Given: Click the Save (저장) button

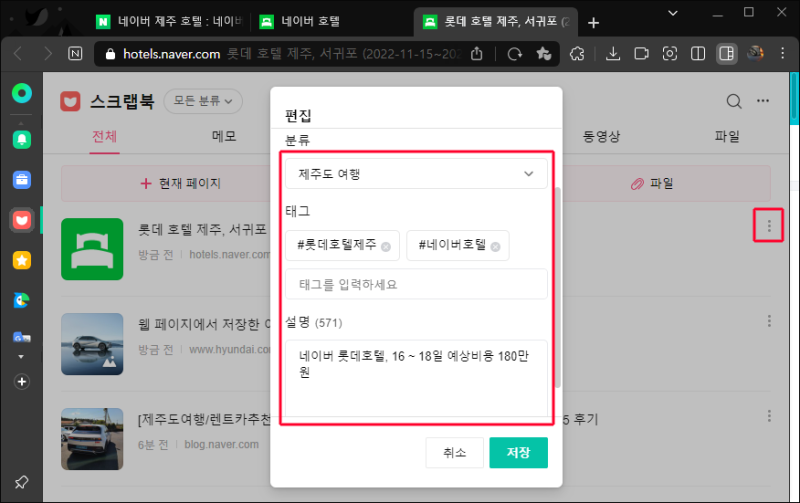Looking at the screenshot, I should tap(518, 452).
